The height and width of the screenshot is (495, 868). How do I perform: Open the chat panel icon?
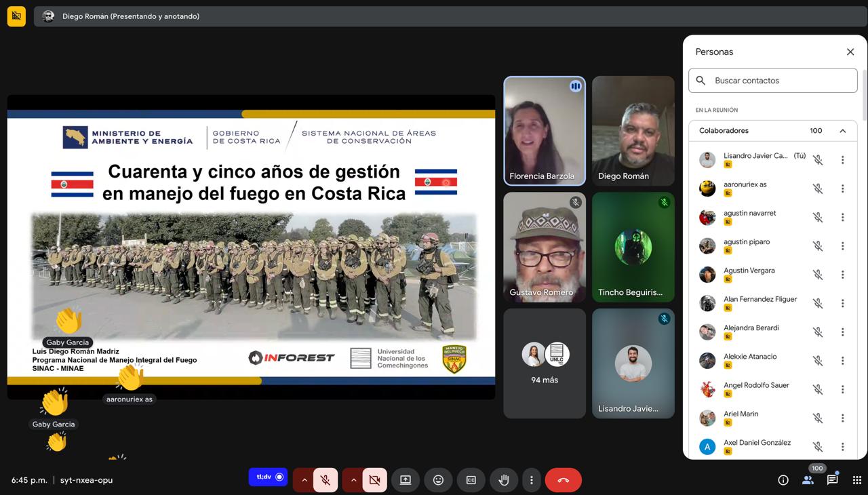pos(832,480)
